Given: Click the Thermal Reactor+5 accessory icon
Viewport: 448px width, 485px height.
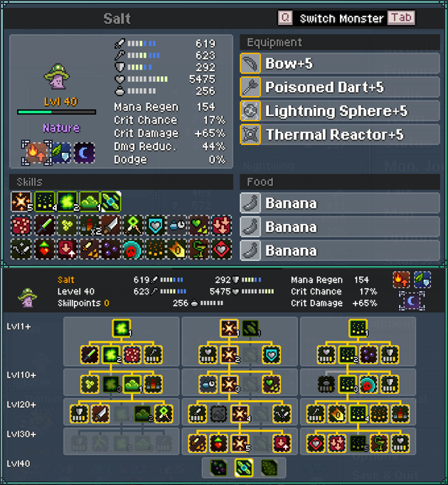Looking at the screenshot, I should (250, 134).
